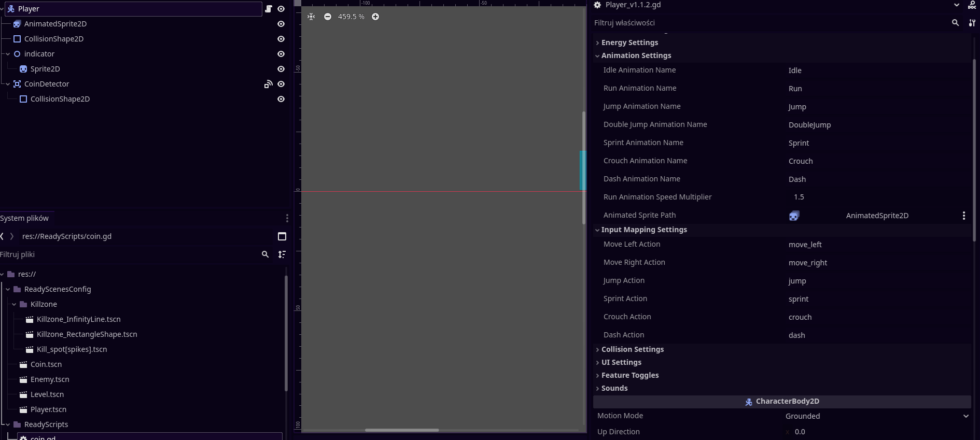Toggle file system split view icon
This screenshot has height=440, width=980.
[x=282, y=236]
